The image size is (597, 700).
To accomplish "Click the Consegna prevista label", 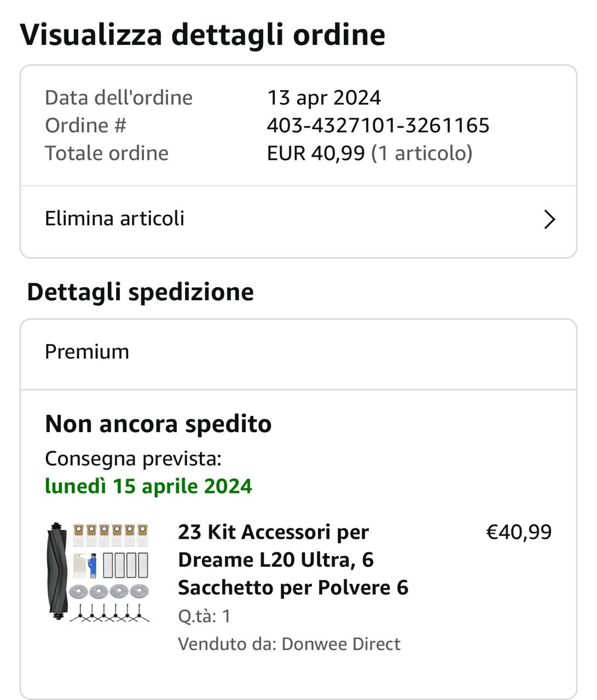I will click(x=133, y=458).
